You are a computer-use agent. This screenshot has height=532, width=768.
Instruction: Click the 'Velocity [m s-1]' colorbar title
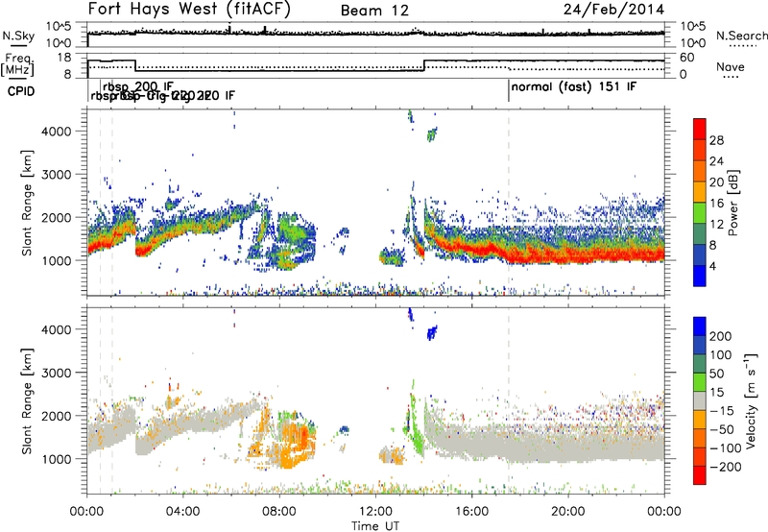751,400
